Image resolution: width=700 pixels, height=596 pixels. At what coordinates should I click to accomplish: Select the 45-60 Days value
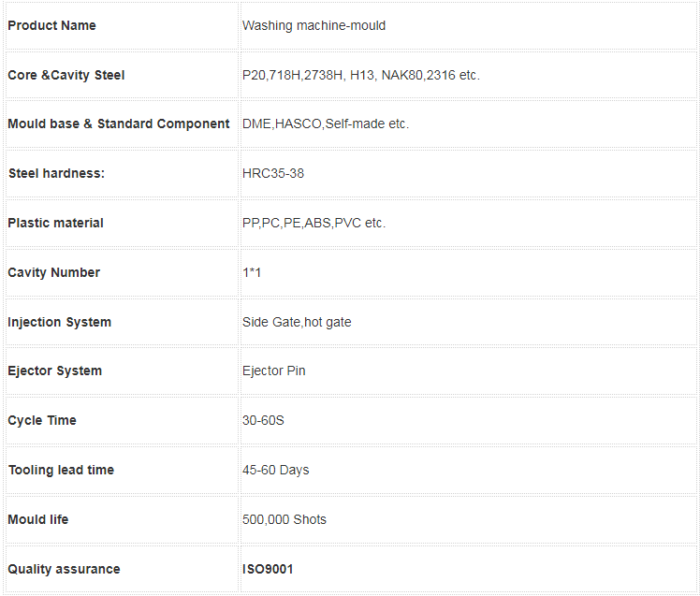click(276, 470)
